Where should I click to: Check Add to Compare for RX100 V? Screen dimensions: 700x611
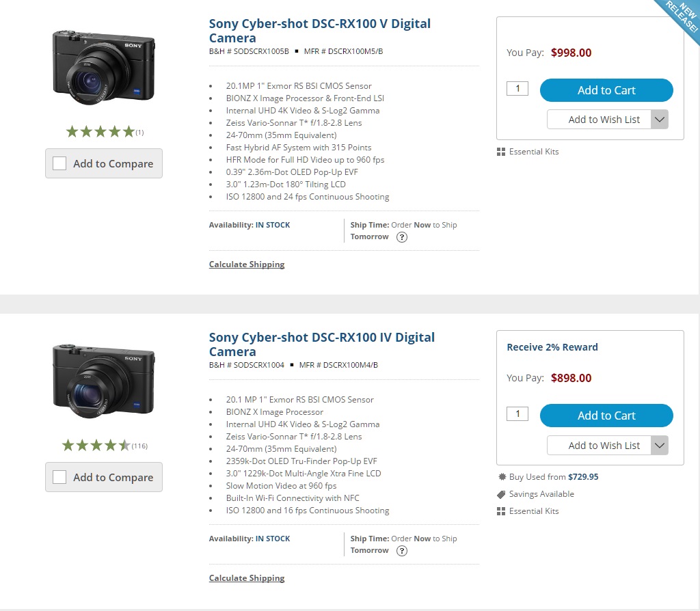[59, 163]
